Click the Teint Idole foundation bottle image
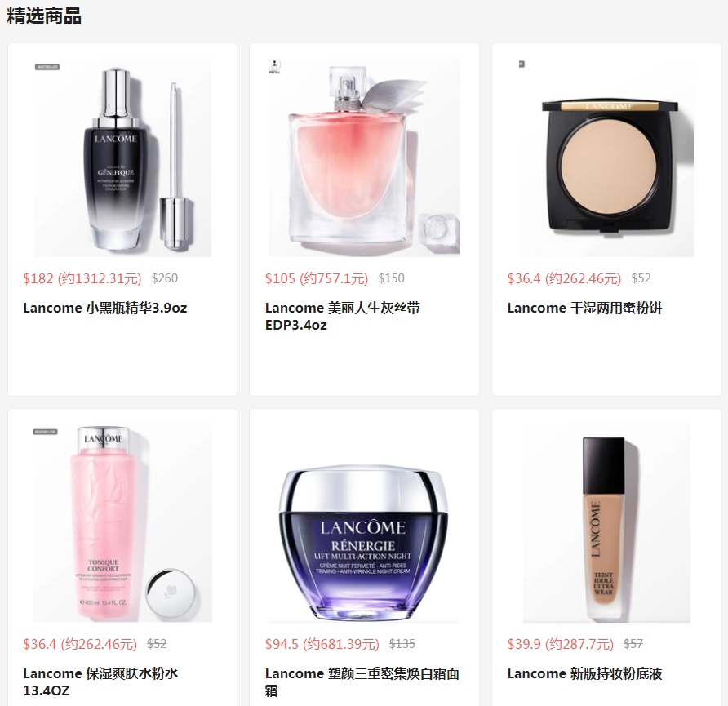The height and width of the screenshot is (706, 728). coord(606,522)
